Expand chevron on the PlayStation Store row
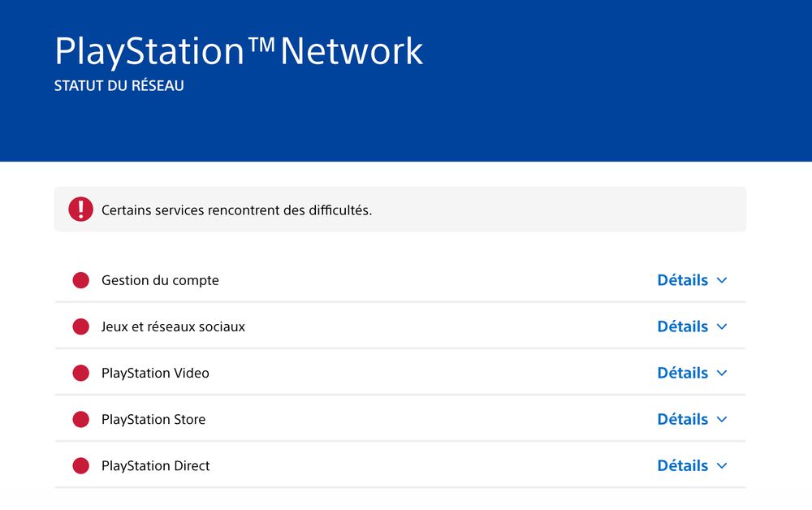 (x=722, y=419)
